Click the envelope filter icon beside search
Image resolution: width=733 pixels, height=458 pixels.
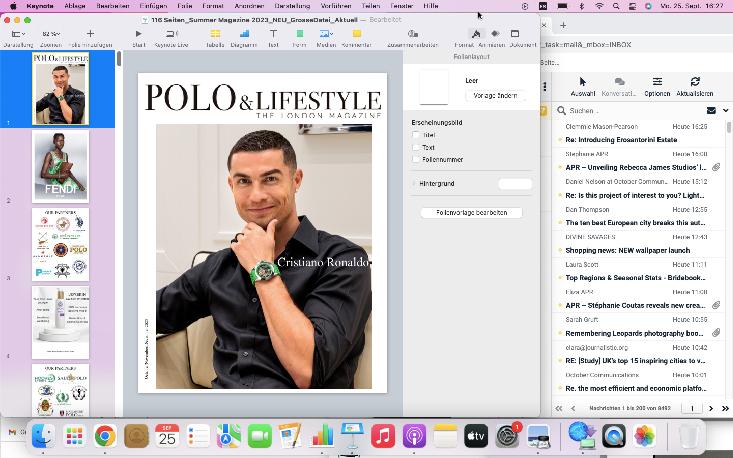[x=711, y=111]
